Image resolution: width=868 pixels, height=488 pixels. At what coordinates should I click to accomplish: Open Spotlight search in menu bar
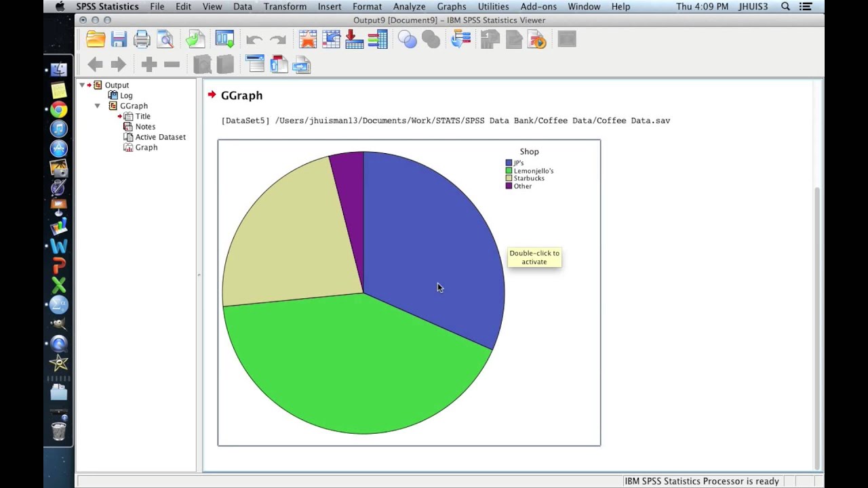tap(785, 6)
